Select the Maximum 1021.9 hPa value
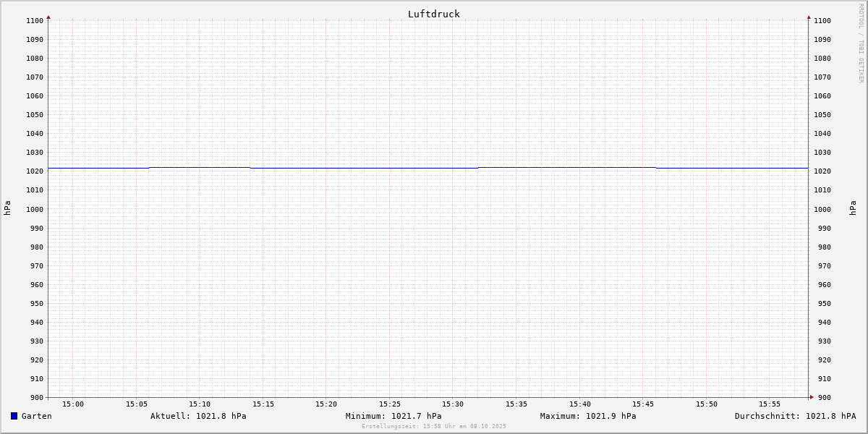This screenshot has width=868, height=434. 588,416
